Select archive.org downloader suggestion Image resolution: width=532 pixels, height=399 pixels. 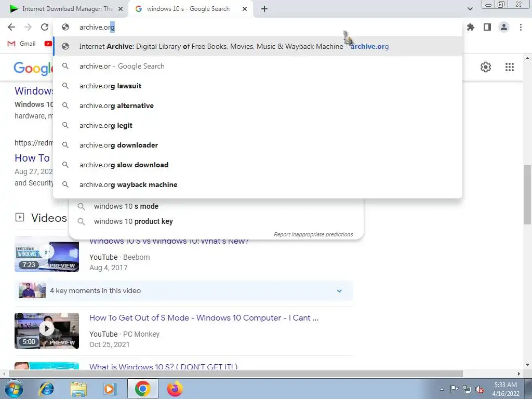[x=258, y=145]
